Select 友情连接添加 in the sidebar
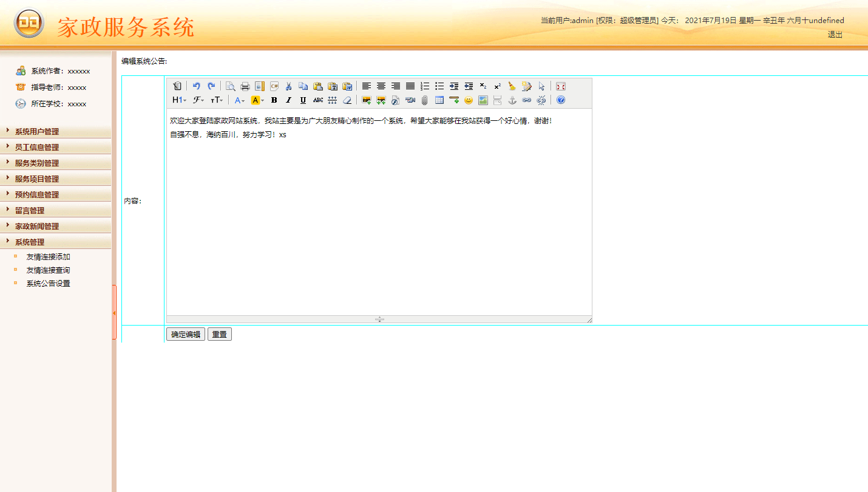Viewport: 868px width, 492px height. pyautogui.click(x=48, y=257)
